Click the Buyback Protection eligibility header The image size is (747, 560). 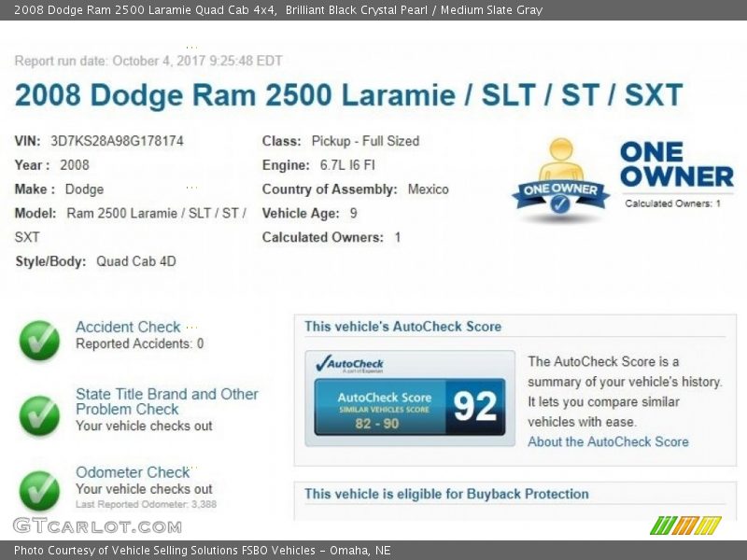446,494
